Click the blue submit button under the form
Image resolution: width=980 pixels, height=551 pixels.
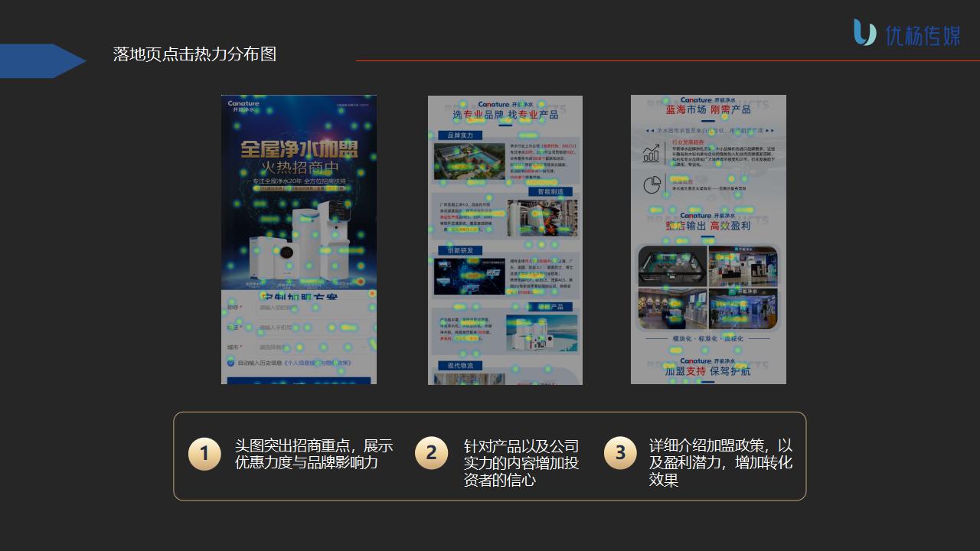pyautogui.click(x=299, y=380)
